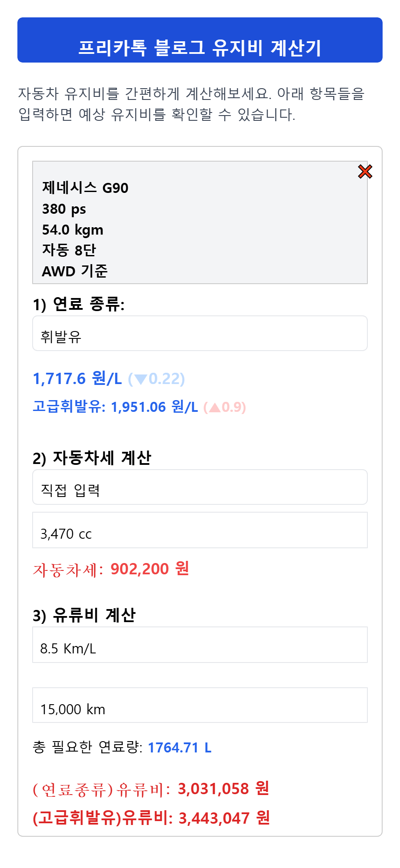Click the AWD 기준 spec line

click(75, 271)
